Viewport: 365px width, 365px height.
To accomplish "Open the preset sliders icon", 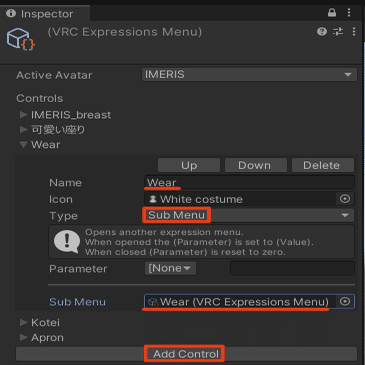I will click(338, 32).
